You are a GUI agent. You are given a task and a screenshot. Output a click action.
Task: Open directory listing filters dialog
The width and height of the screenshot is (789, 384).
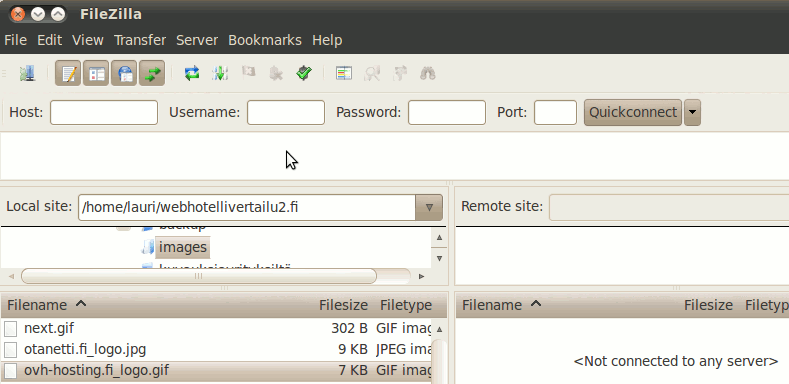[344, 73]
